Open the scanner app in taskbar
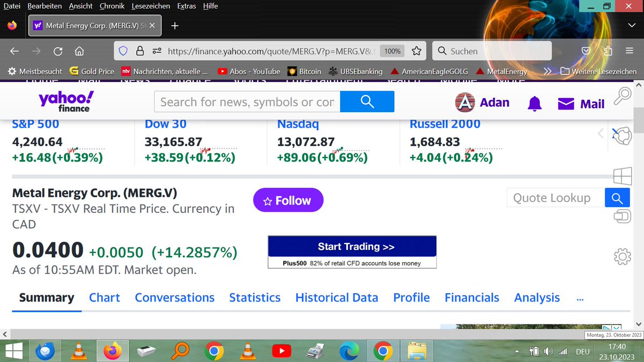This screenshot has width=644, height=362. 146,352
